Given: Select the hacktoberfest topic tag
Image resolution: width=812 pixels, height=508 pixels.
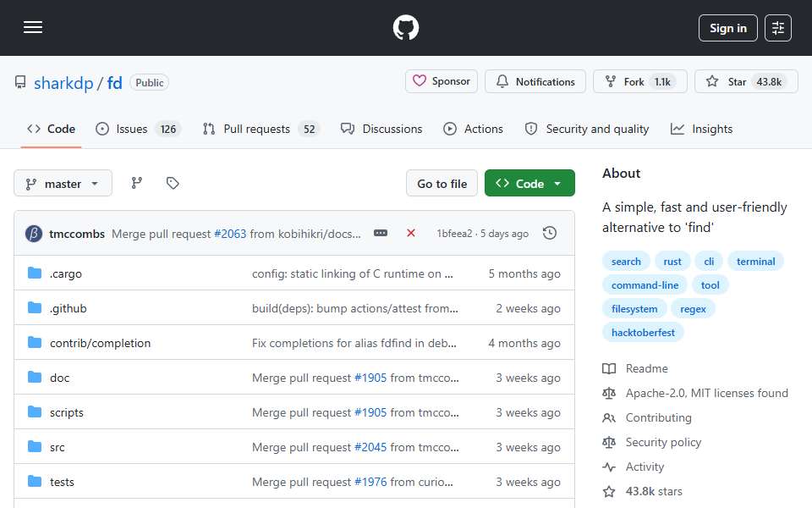Looking at the screenshot, I should 643,332.
